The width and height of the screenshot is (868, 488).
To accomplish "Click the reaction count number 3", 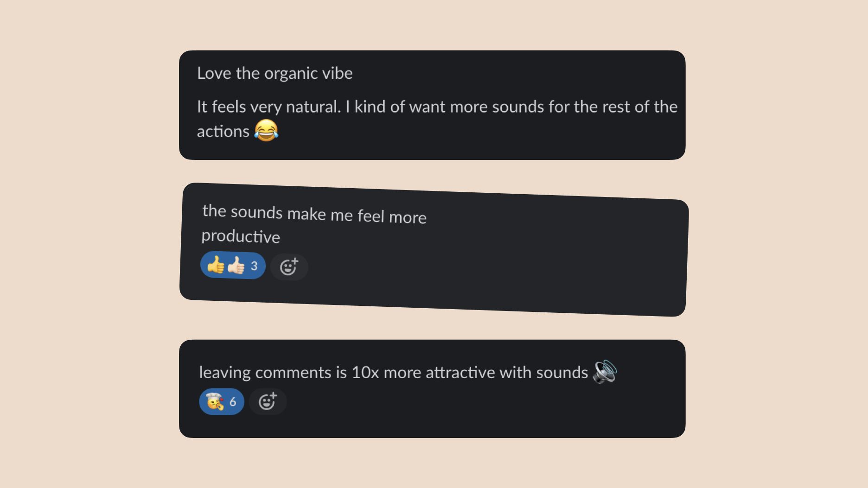I will pyautogui.click(x=254, y=266).
